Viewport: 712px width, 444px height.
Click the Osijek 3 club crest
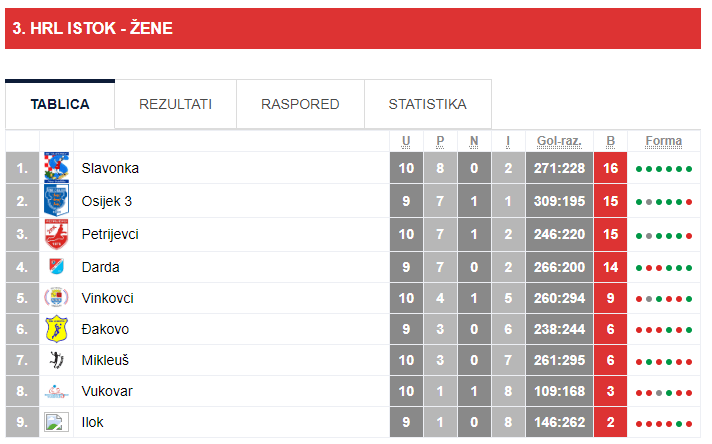(x=56, y=201)
